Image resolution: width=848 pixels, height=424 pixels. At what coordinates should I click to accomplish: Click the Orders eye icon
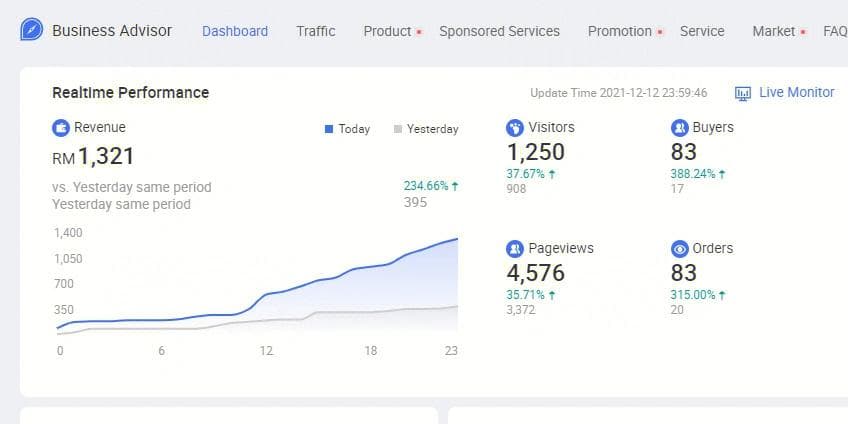(x=679, y=249)
